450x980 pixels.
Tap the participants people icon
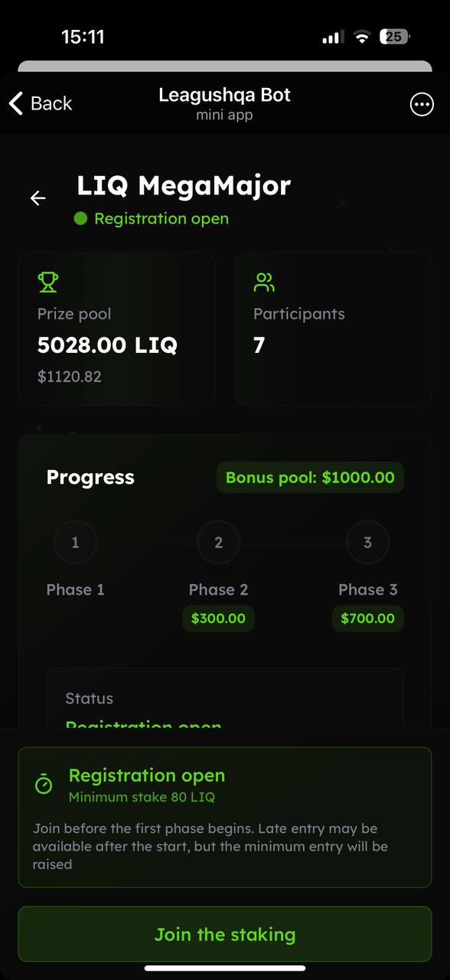(x=264, y=282)
